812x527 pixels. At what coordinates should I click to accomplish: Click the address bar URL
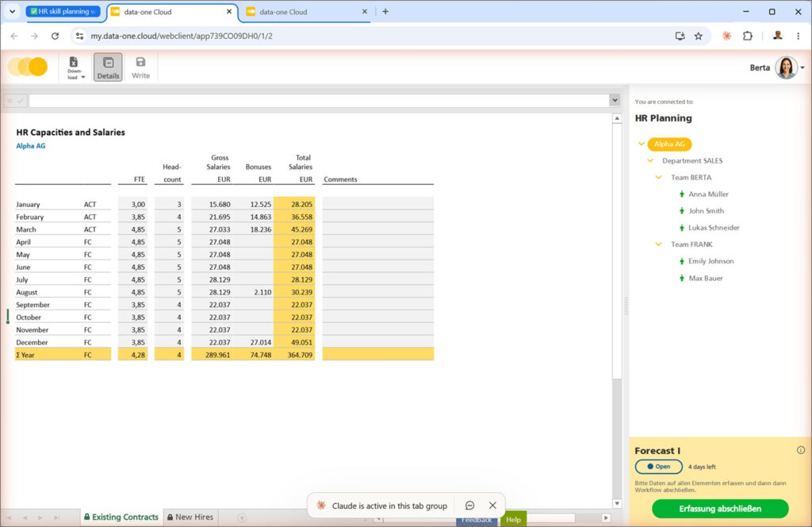182,36
